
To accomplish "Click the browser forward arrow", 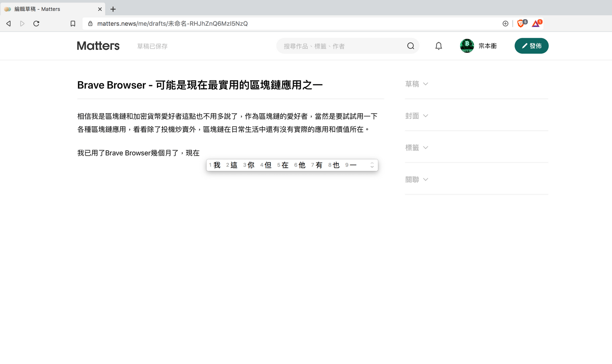I will [x=22, y=24].
